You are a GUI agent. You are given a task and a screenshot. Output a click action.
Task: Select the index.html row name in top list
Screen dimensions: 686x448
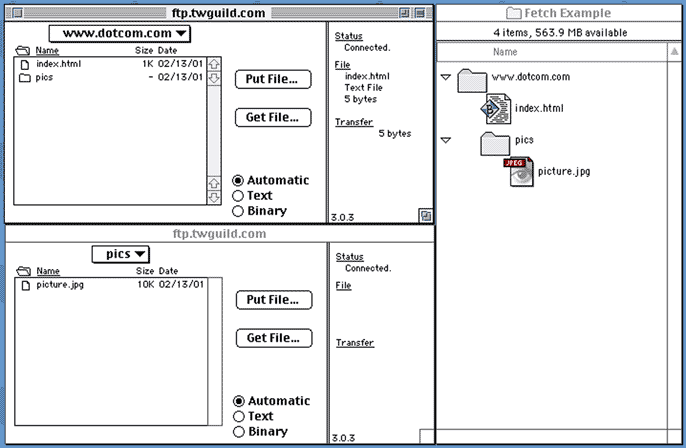(59, 64)
